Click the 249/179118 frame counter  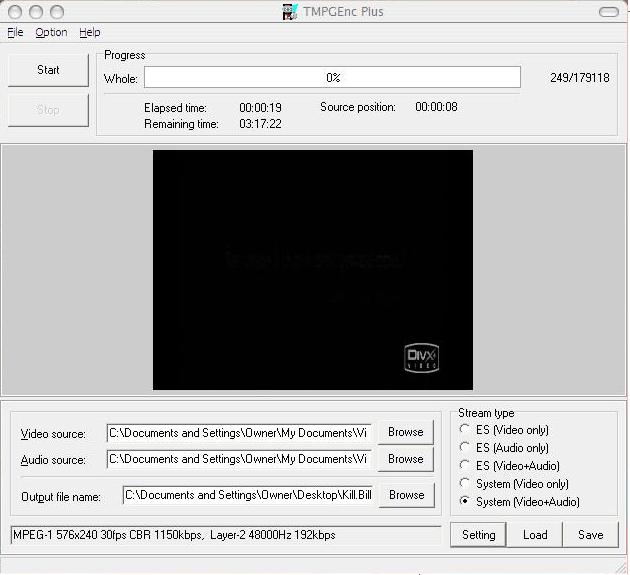[x=579, y=78]
